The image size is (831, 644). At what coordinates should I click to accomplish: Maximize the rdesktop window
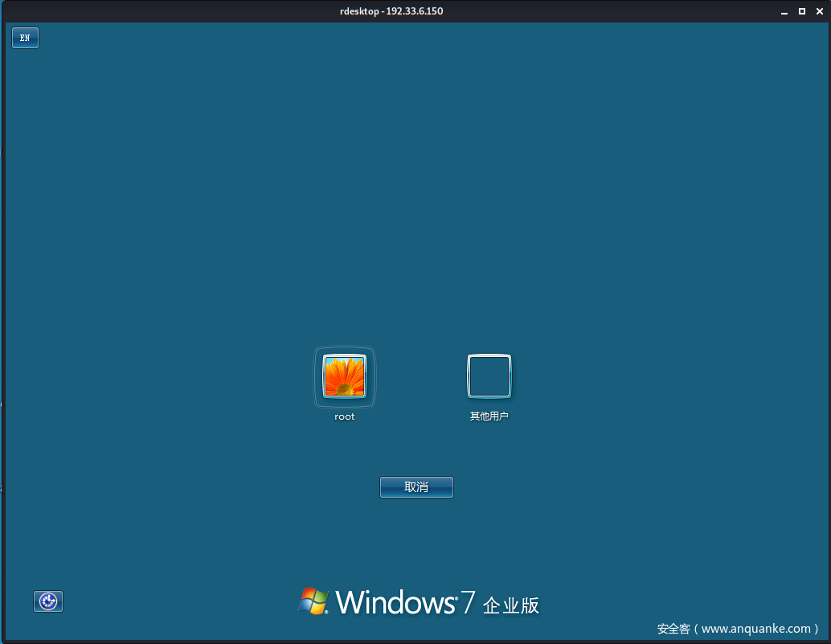point(801,11)
